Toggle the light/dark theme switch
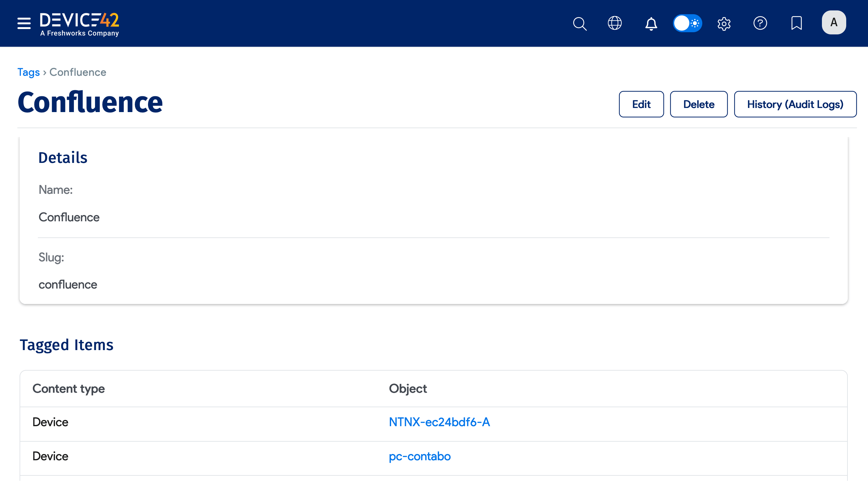The width and height of the screenshot is (868, 483). point(687,23)
